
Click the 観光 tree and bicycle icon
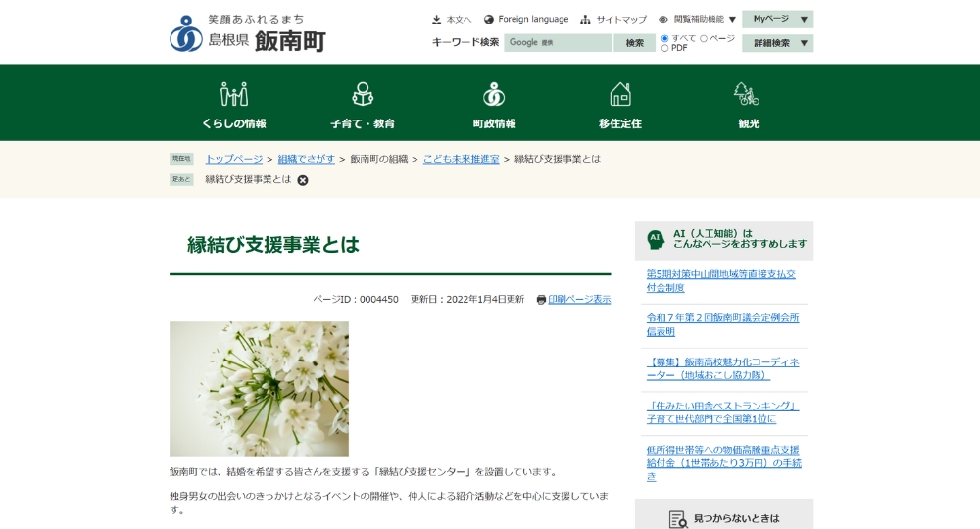click(747, 94)
